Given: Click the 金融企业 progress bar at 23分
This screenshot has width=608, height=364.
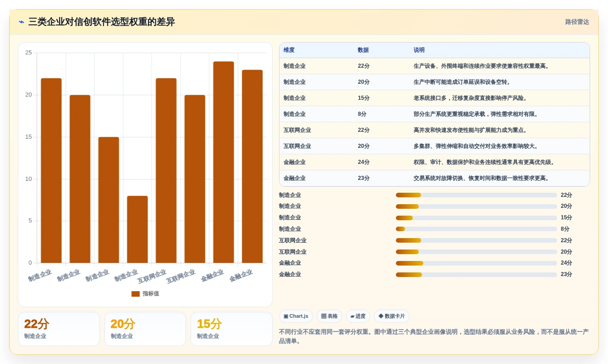Looking at the screenshot, I should pos(477,275).
